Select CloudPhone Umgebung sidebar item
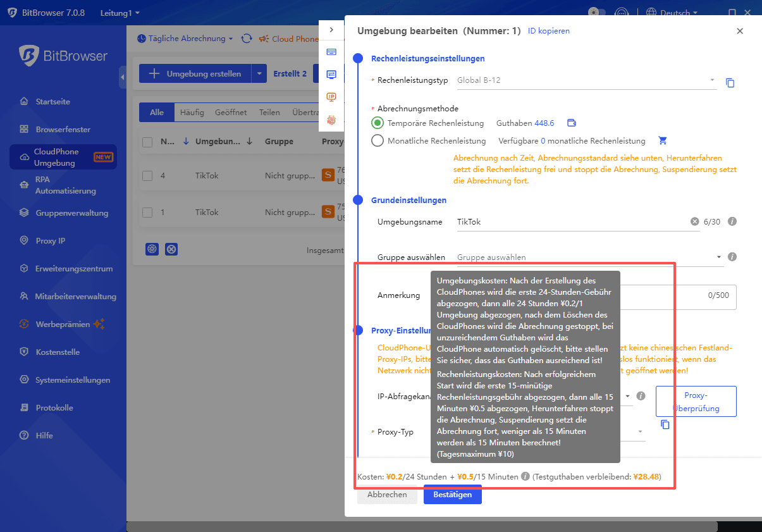762x532 pixels. pyautogui.click(x=63, y=157)
